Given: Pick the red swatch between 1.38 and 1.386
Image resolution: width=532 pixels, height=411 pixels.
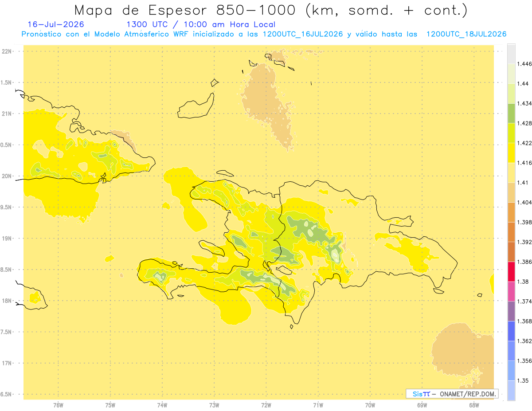Looking at the screenshot, I should point(511,272).
